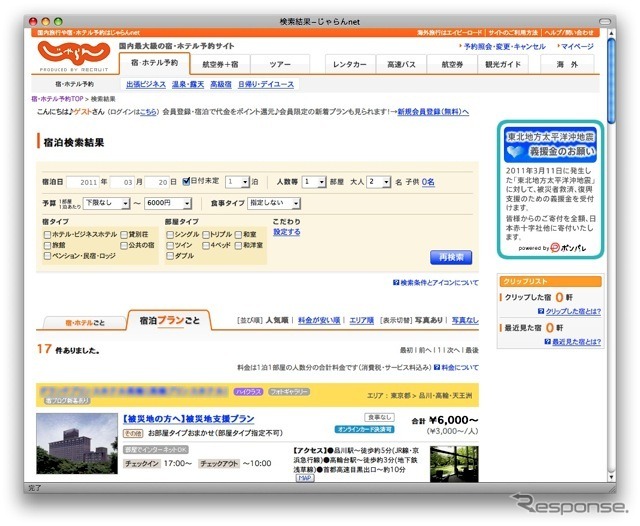Sort by 料金が安い順
640x526 pixels.
pyautogui.click(x=319, y=320)
